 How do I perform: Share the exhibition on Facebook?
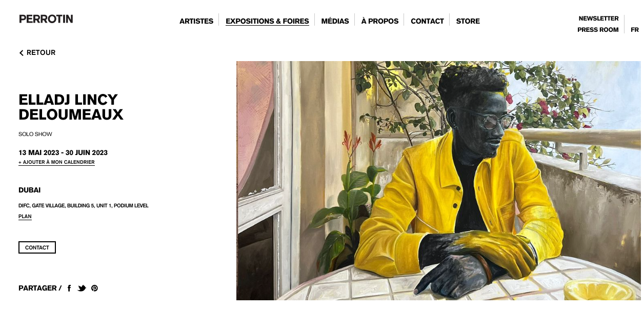[69, 288]
